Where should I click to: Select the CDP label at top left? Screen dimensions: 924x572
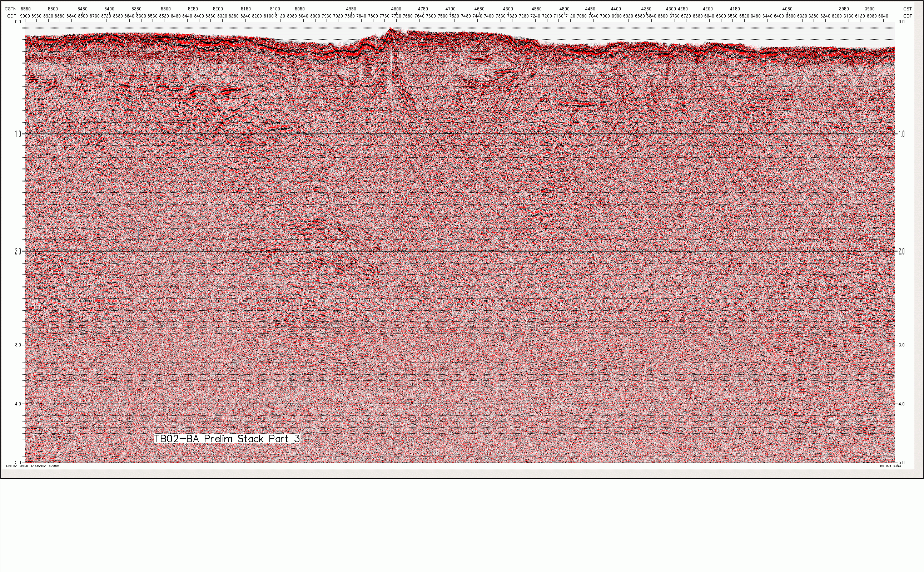pyautogui.click(x=12, y=16)
